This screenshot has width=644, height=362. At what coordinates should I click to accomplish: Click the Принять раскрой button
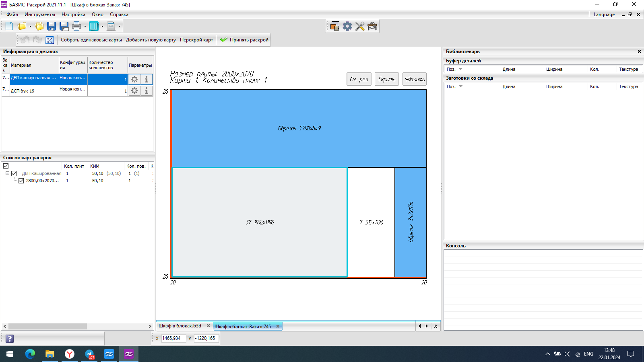click(244, 40)
